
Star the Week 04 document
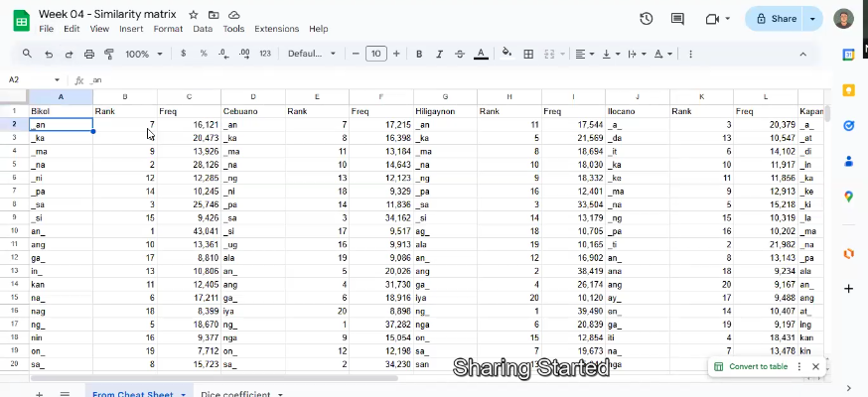(193, 15)
